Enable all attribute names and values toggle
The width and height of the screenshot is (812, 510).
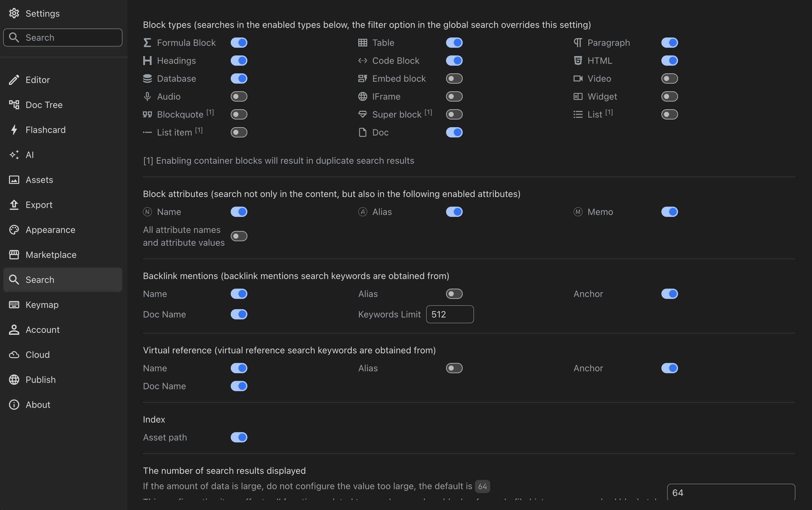tap(239, 236)
